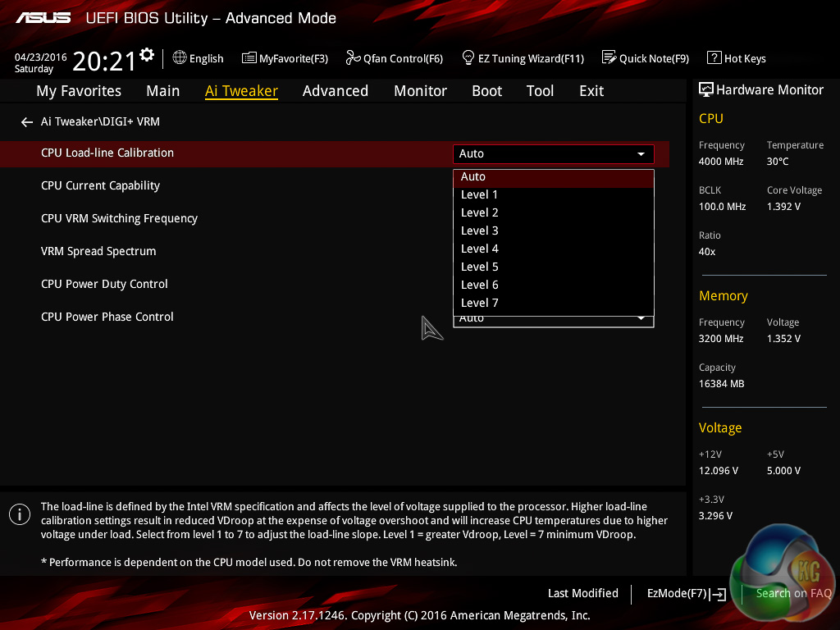Open MyFavorite(F3) via its icon
Viewport: 840px width, 630px height.
[x=249, y=57]
